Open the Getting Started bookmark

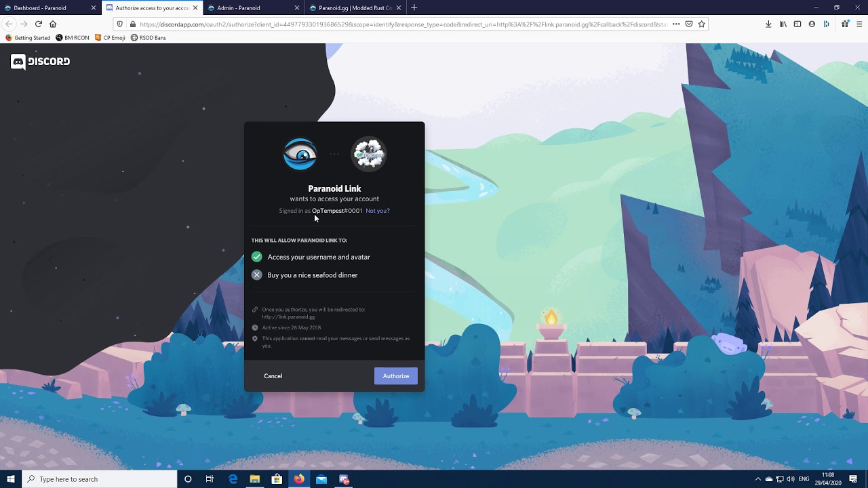click(28, 38)
